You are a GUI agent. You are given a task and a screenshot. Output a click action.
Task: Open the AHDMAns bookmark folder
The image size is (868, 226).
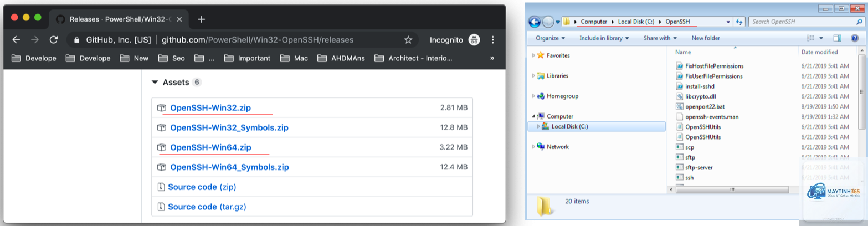click(341, 58)
